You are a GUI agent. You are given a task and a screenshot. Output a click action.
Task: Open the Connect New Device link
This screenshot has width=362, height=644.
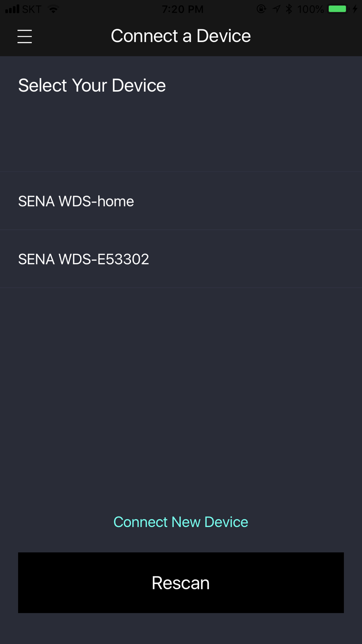(181, 522)
